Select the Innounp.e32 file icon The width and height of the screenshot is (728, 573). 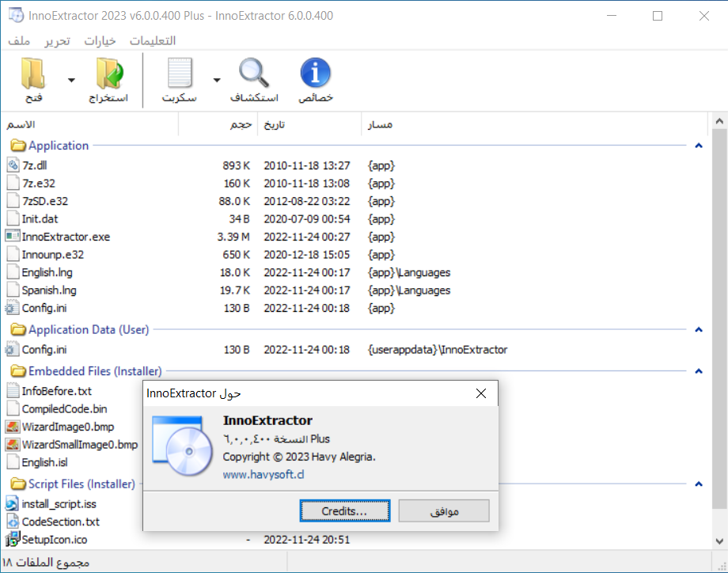(13, 255)
